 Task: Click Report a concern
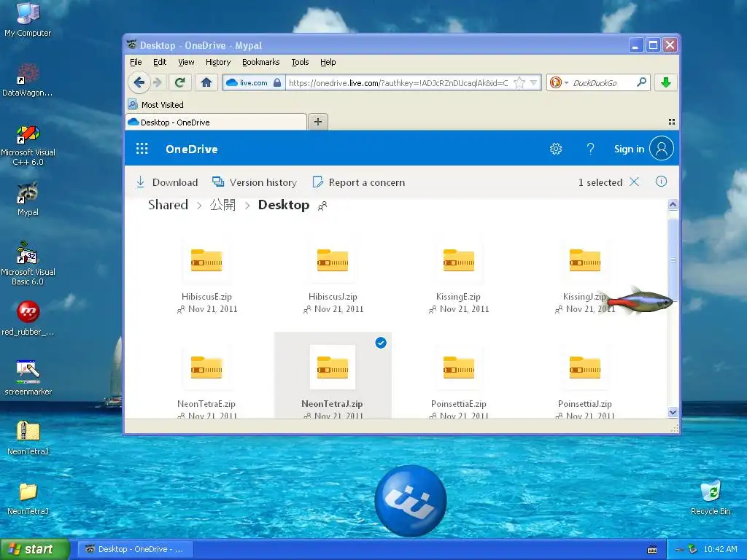tap(358, 182)
